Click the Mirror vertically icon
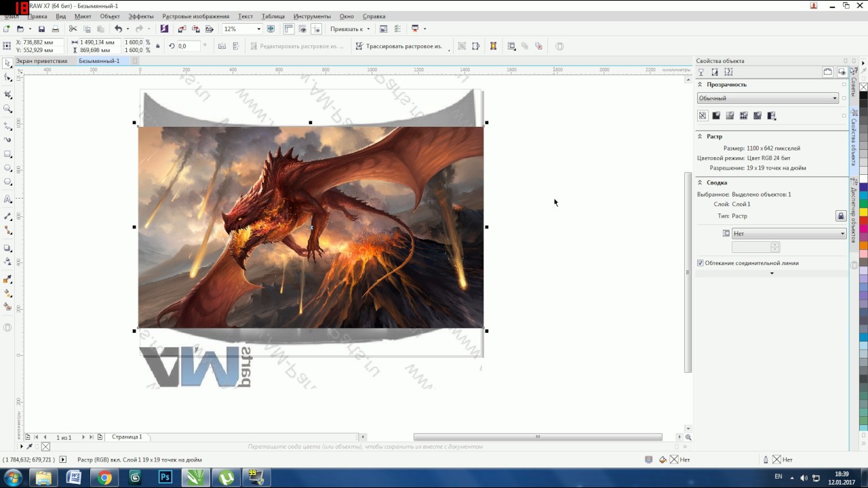868x488 pixels. (236, 46)
